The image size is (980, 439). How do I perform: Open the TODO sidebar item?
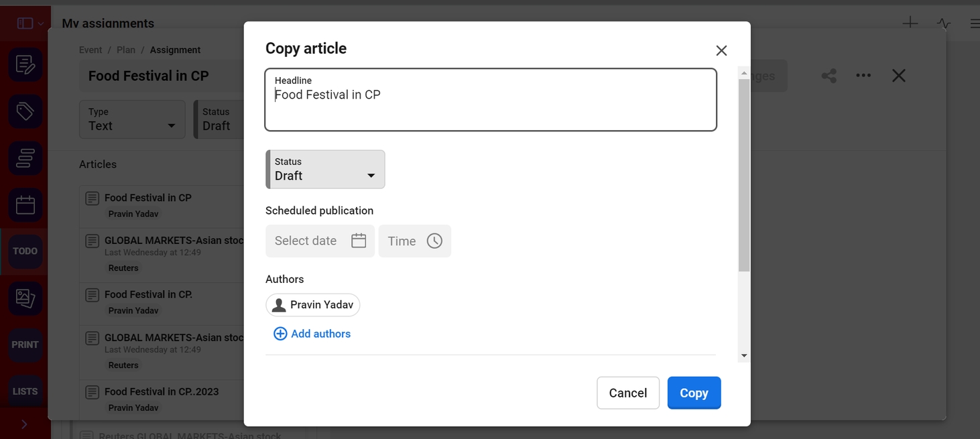click(x=25, y=251)
